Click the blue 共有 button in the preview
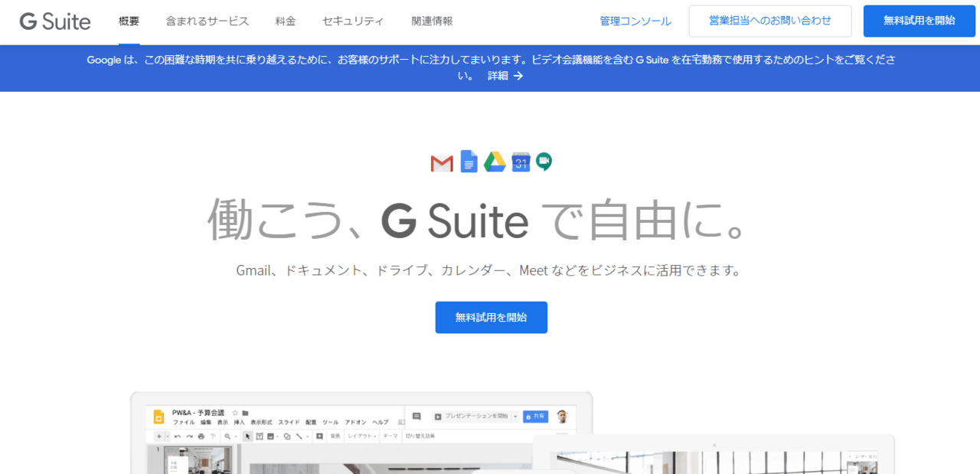The height and width of the screenshot is (474, 980). 536,416
